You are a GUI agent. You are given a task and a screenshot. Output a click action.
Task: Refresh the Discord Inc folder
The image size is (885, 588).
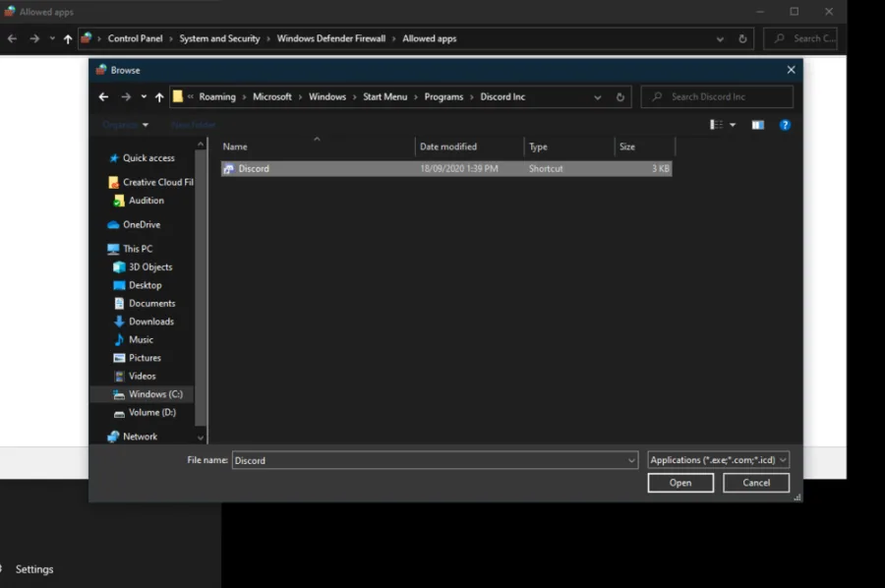620,97
